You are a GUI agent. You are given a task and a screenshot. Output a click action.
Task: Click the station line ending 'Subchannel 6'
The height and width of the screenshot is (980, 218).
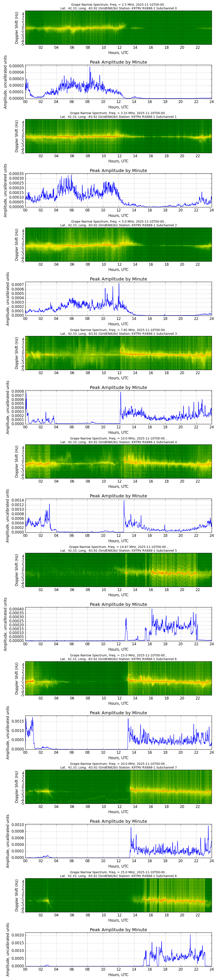pos(119,659)
